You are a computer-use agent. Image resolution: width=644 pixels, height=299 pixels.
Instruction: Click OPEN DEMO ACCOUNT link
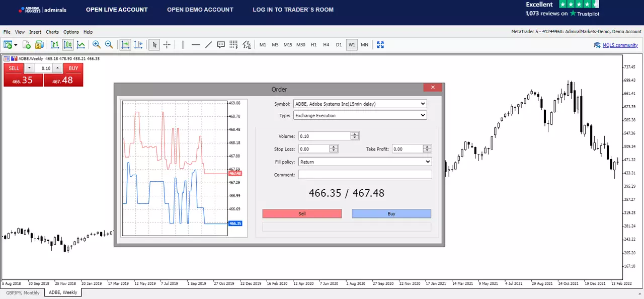pyautogui.click(x=200, y=10)
